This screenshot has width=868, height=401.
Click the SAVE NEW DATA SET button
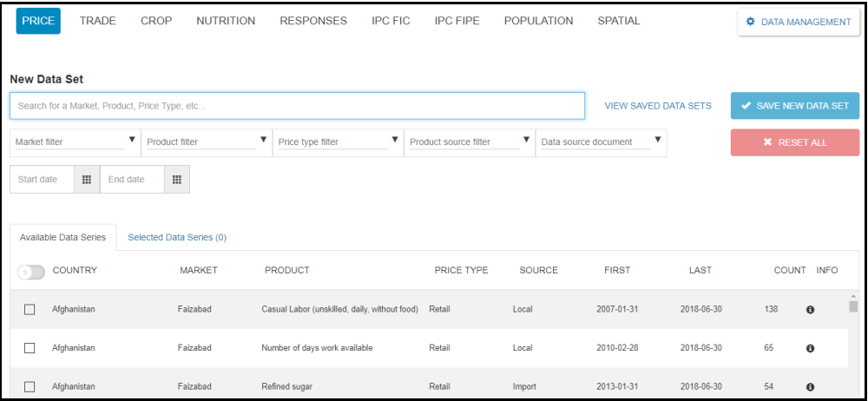pyautogui.click(x=794, y=106)
